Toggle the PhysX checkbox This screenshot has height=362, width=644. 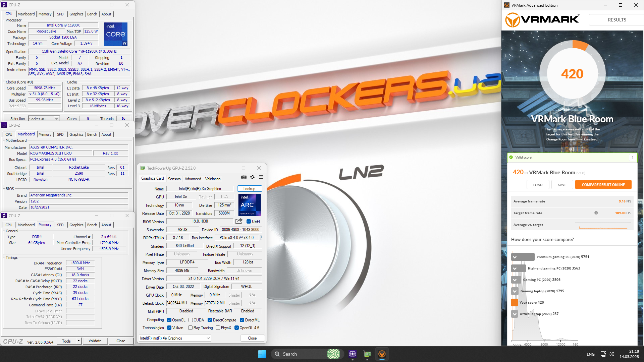click(x=218, y=328)
